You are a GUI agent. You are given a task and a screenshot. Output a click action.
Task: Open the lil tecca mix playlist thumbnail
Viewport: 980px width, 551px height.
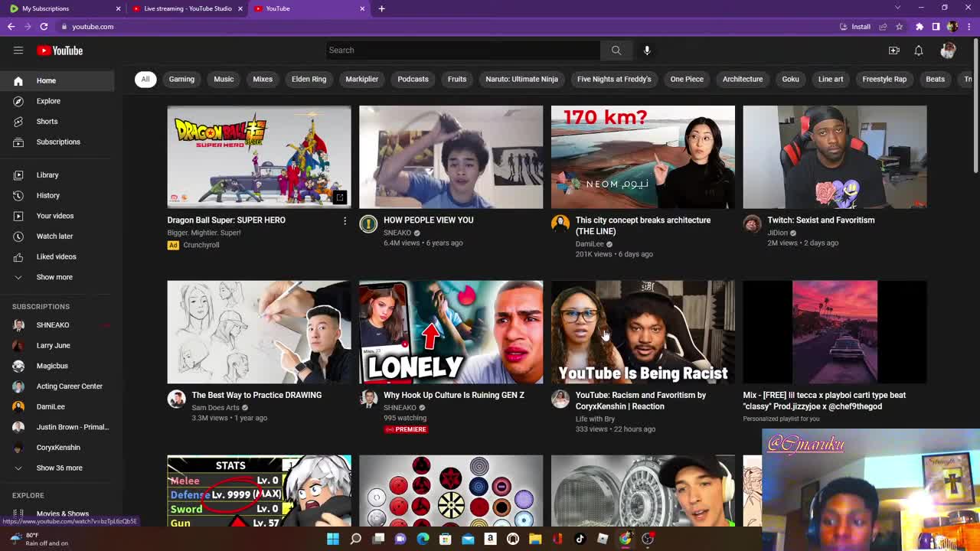tap(835, 332)
